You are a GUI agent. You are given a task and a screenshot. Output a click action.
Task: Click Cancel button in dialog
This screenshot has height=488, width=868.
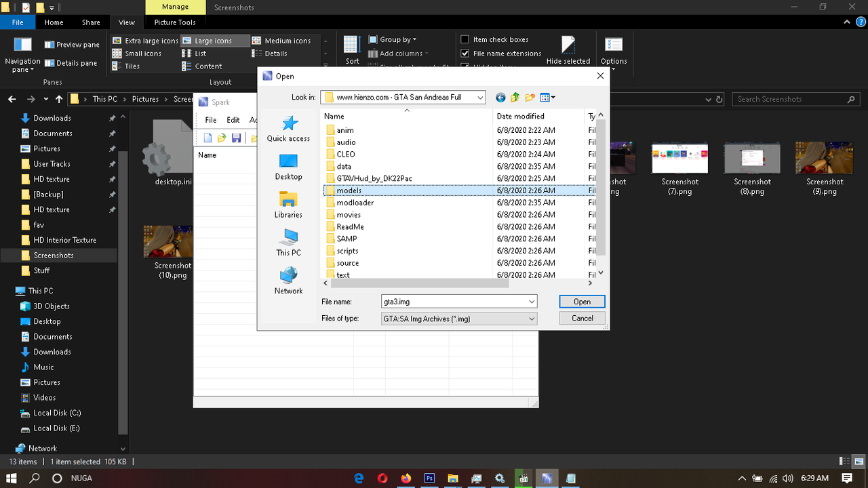click(x=582, y=319)
